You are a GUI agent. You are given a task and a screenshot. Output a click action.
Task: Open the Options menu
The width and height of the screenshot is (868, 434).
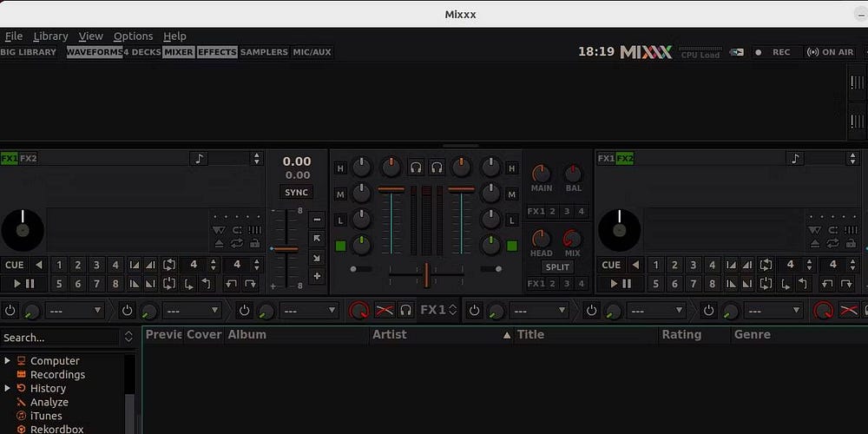(133, 36)
